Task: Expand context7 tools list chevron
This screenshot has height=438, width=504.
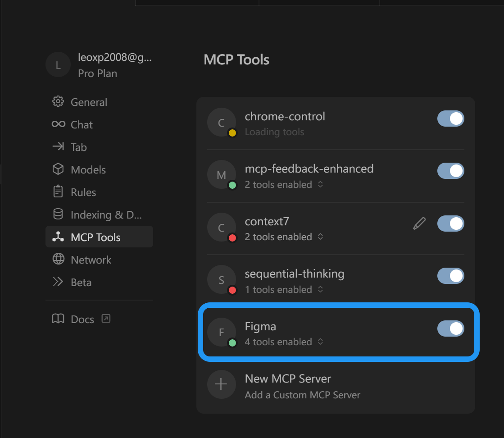Action: coord(321,237)
